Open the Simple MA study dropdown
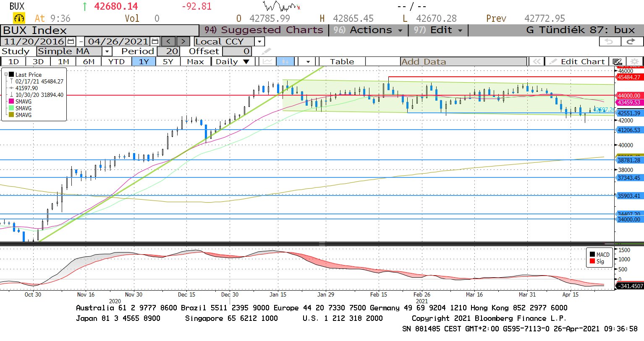Screen dimensions: 644x341 click(x=107, y=52)
